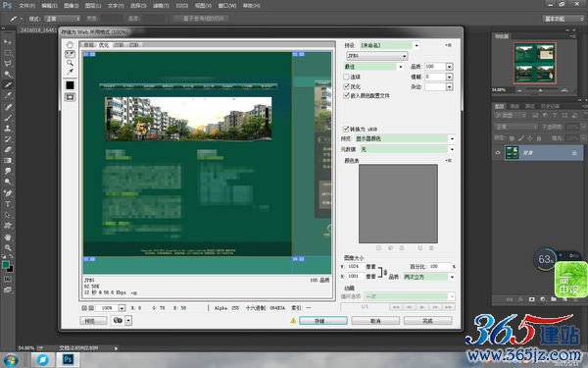Uncheck the 转换为 sRGB checkbox
The width and height of the screenshot is (588, 368).
pos(346,129)
